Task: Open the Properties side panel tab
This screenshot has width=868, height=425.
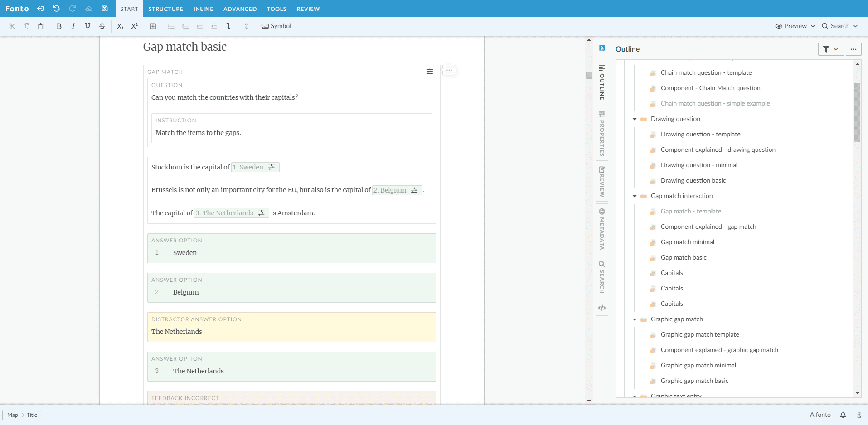Action: pyautogui.click(x=602, y=134)
